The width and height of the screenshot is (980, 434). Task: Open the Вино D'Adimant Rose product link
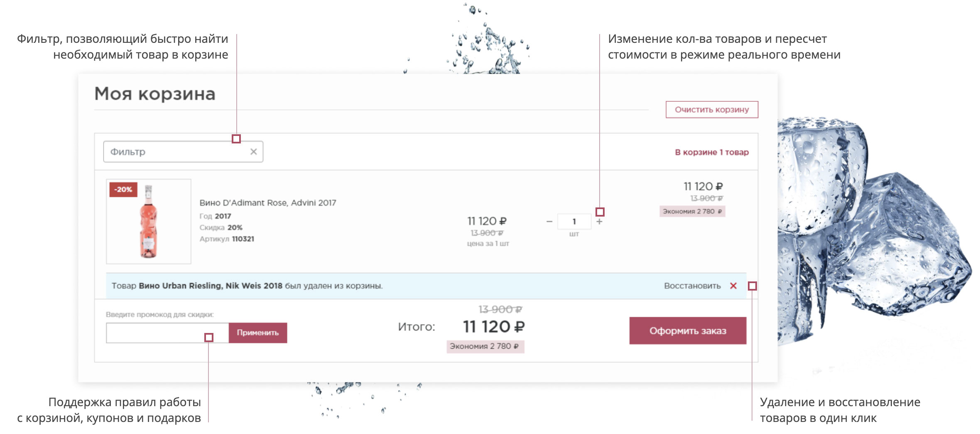(x=267, y=203)
